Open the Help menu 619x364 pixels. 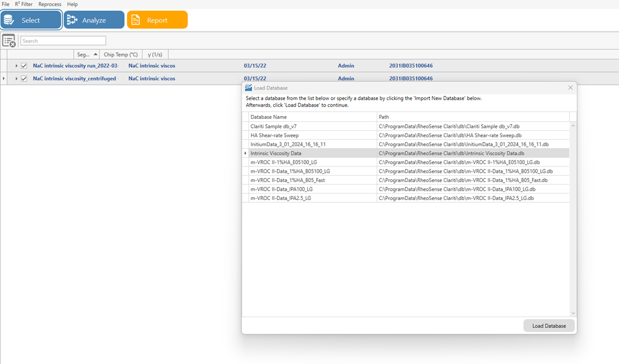click(x=73, y=4)
